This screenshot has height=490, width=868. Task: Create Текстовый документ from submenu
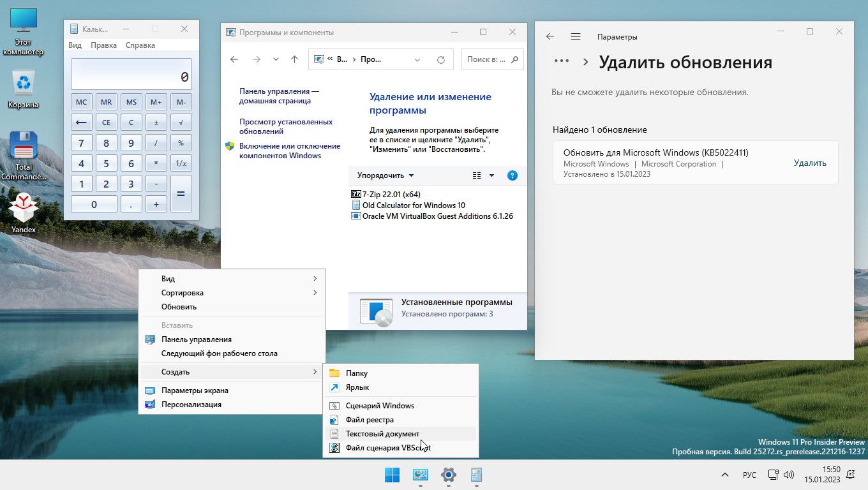[401, 434]
